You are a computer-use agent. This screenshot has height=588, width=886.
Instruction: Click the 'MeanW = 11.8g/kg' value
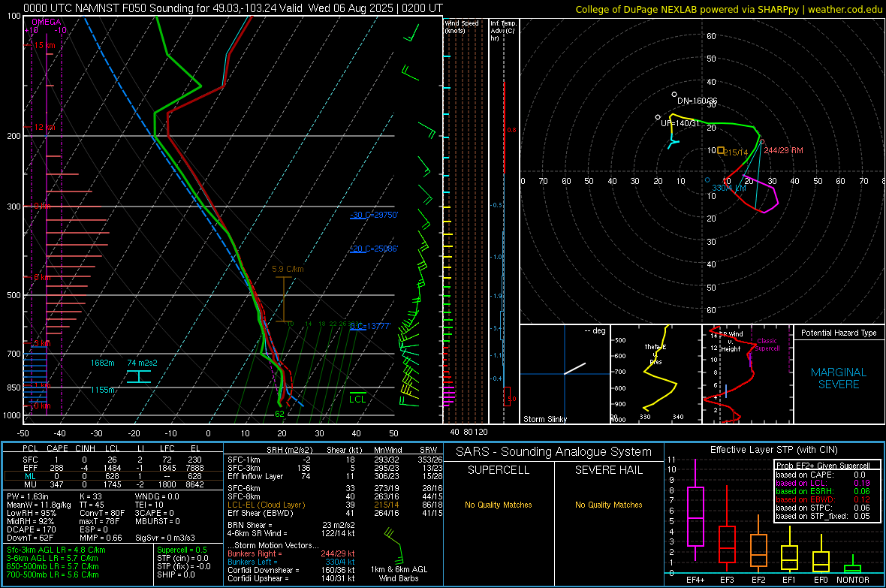pyautogui.click(x=39, y=505)
